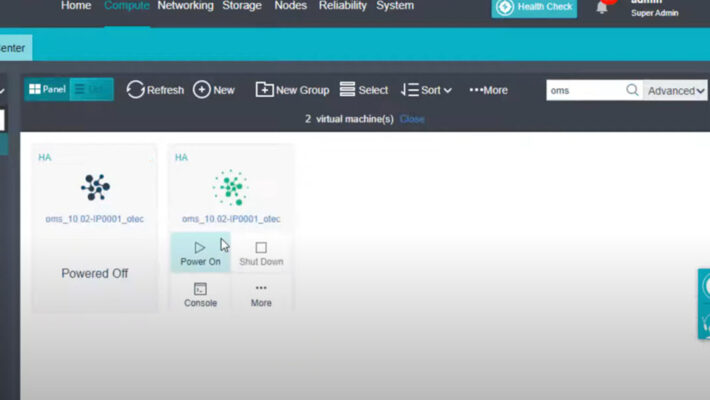Select the green VM icon

(231, 187)
